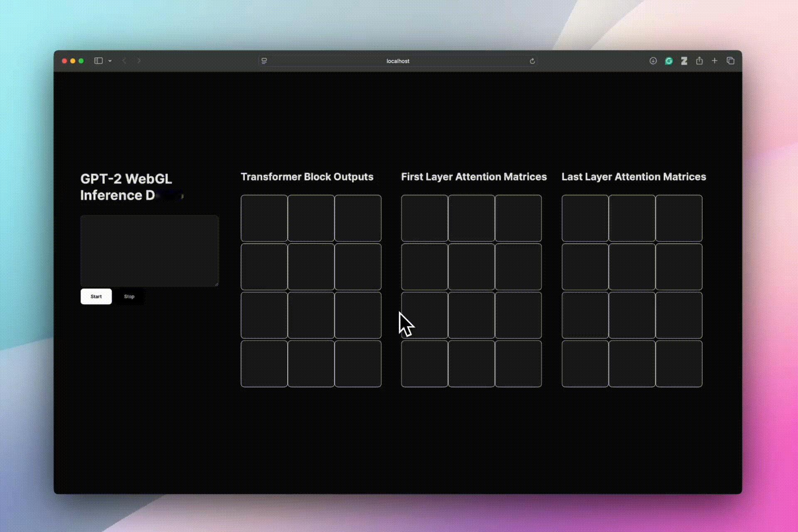Image resolution: width=798 pixels, height=532 pixels.
Task: Click the Transformer Block Outputs heading
Action: [307, 177]
